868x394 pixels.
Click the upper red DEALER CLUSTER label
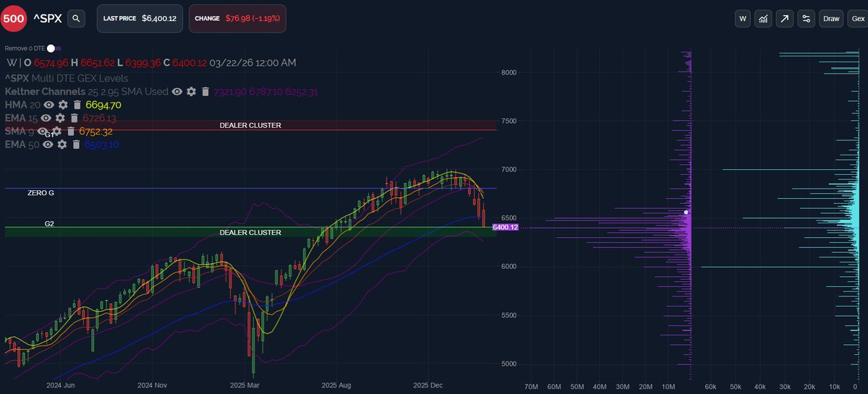[250, 125]
